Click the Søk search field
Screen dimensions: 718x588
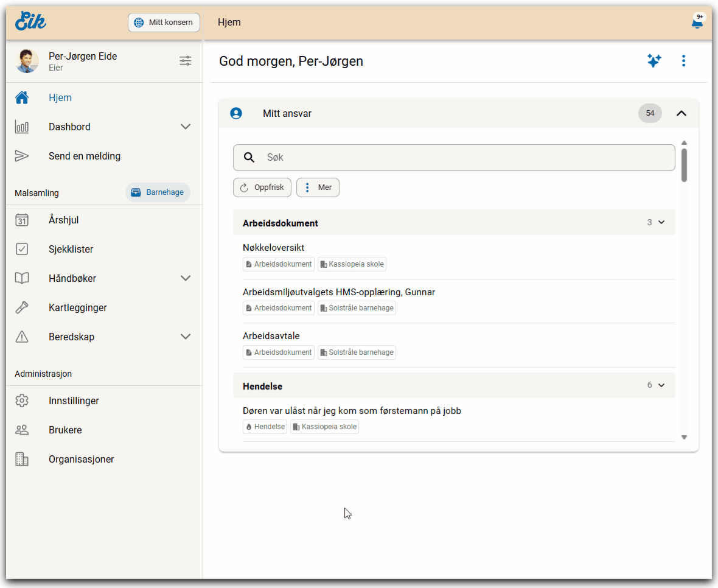[462, 158]
